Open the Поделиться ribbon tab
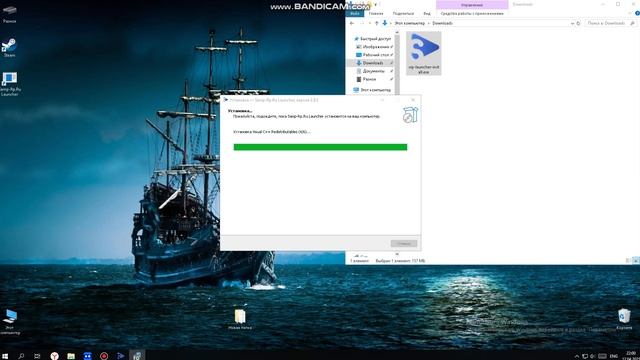 pos(403,13)
